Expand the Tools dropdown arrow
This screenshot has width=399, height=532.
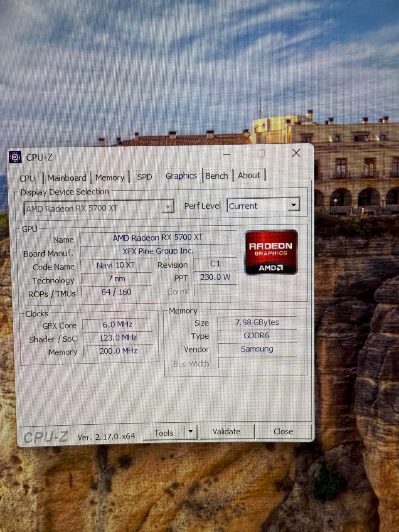pos(191,432)
